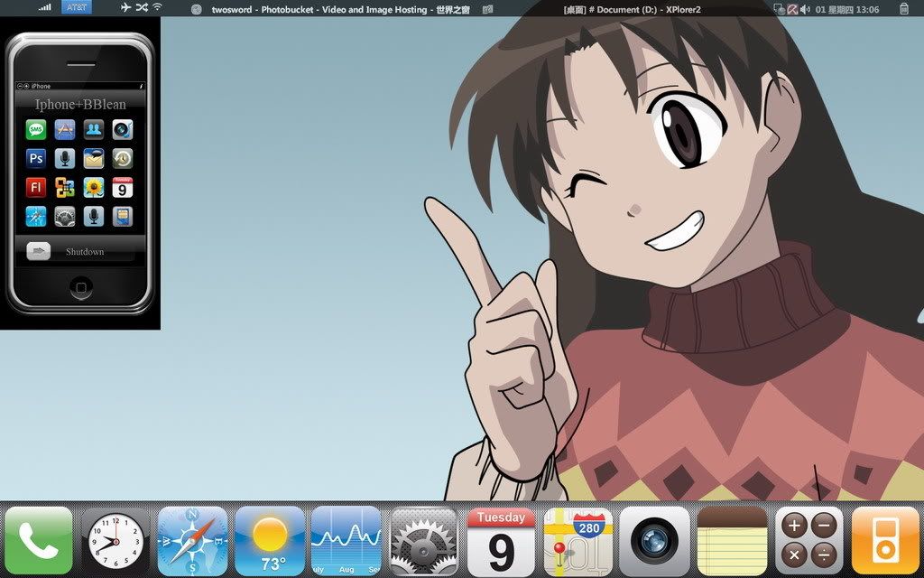The image size is (924, 578).
Task: Open the Tuesday 9 Calendar icon in dock
Action: point(501,541)
